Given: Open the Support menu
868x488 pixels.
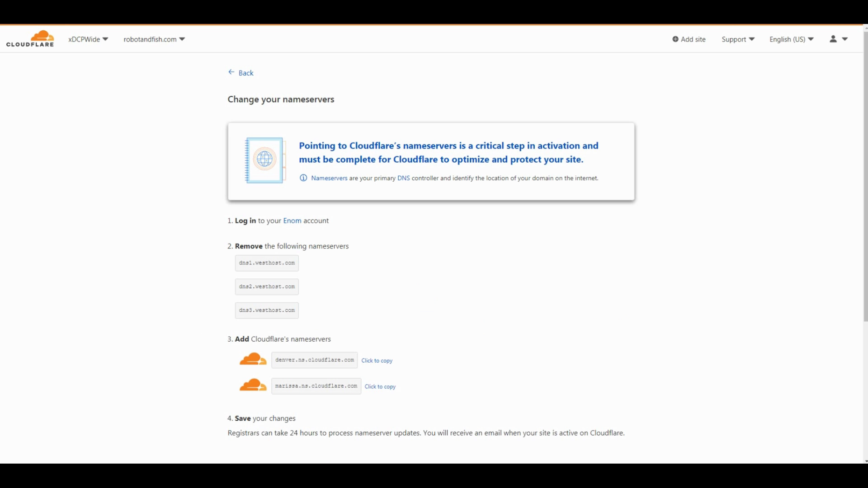Looking at the screenshot, I should coord(738,39).
